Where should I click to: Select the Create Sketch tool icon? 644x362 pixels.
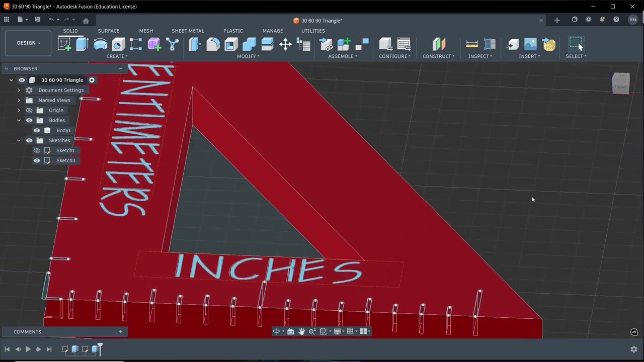pyautogui.click(x=64, y=44)
